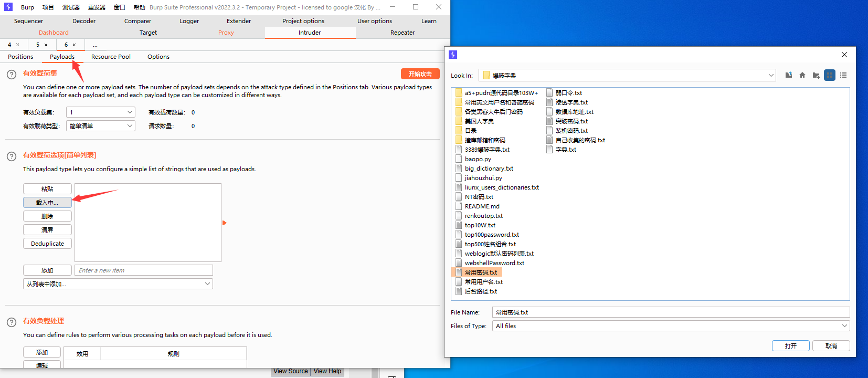Open the 各类黑客大牛后门密码 folder
This screenshot has width=868, height=378.
(x=489, y=112)
